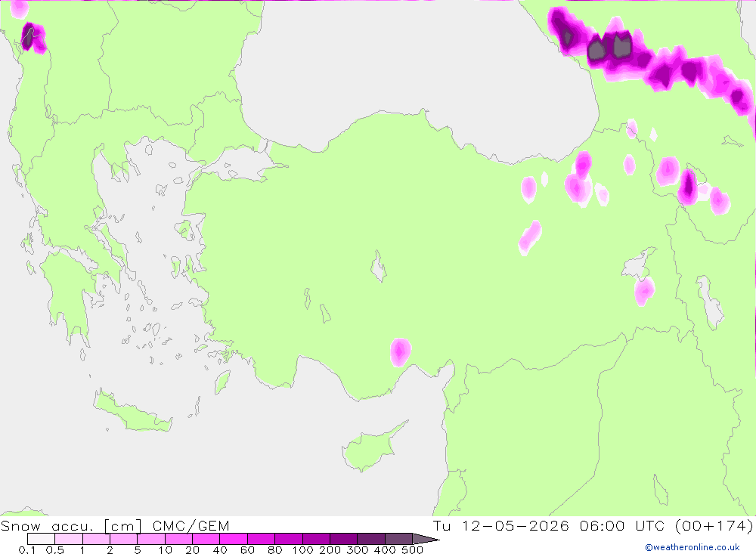Click the 1–2 cm legend swatch
Image resolution: width=756 pixels, height=554 pixels.
point(97,539)
